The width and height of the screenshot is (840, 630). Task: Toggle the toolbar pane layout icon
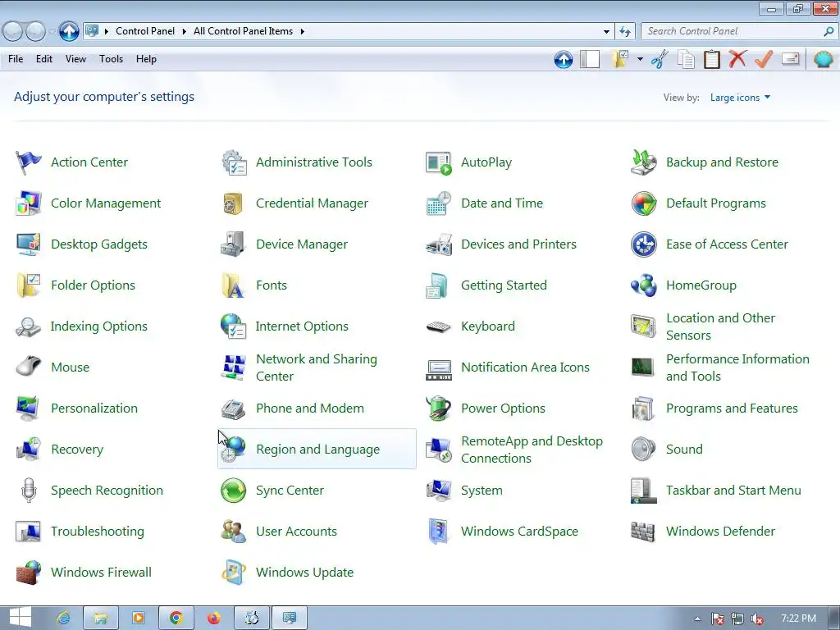click(x=590, y=59)
